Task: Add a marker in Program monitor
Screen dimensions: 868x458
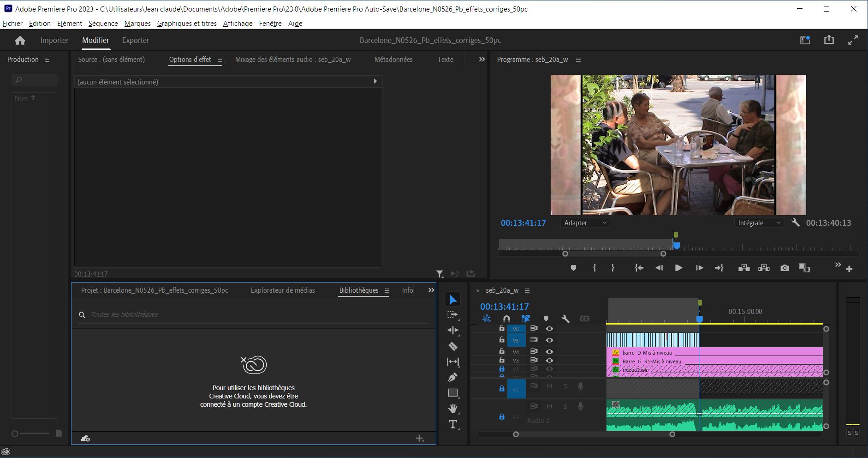Action: (x=573, y=268)
